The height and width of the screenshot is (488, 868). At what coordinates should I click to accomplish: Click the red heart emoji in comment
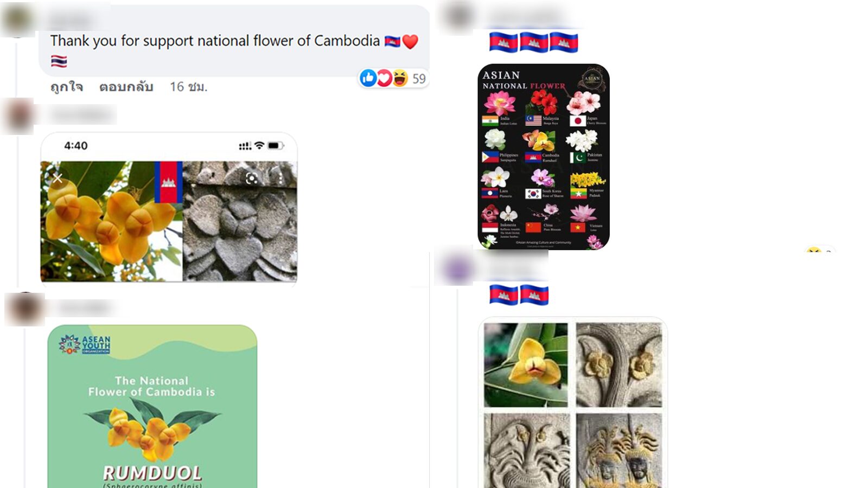pyautogui.click(x=410, y=42)
